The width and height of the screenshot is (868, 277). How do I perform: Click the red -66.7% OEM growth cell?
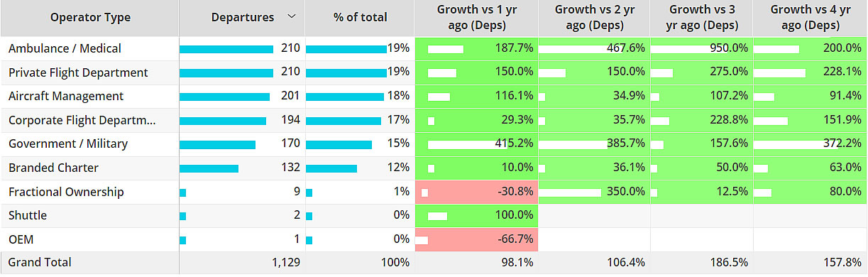pyautogui.click(x=476, y=239)
